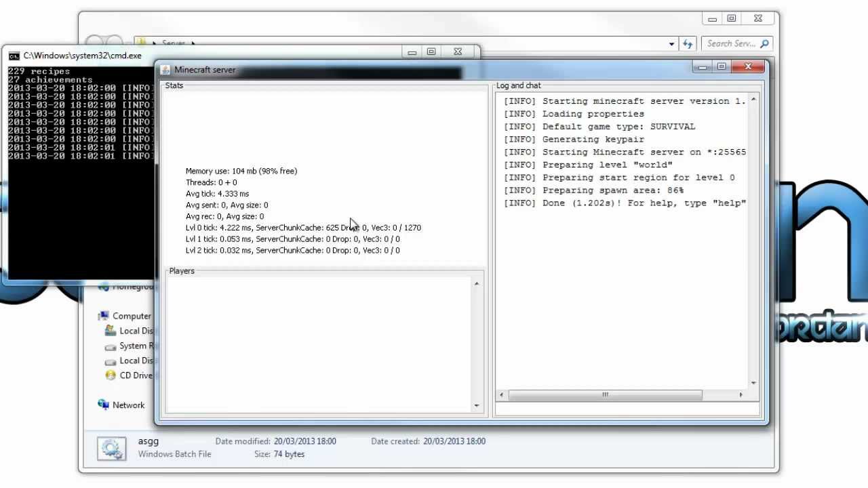
Task: Click the 'Memory use: 104 mb' stats line
Action: (x=241, y=171)
